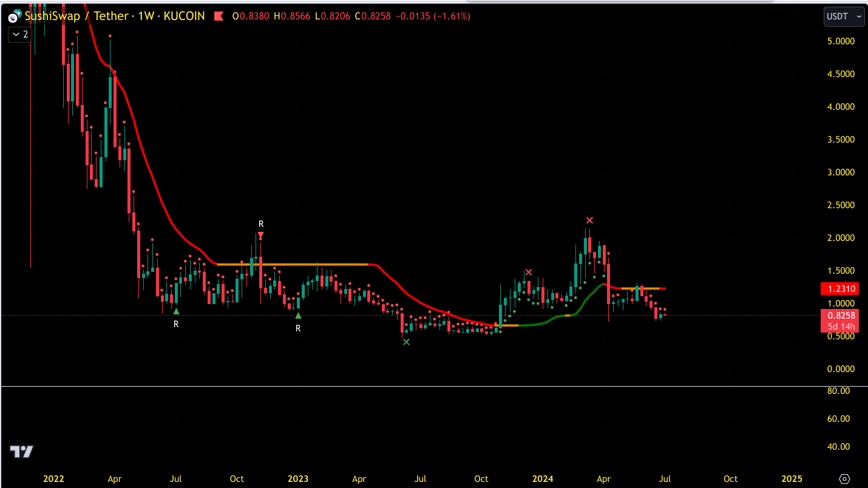Click the 2024 time axis label
This screenshot has height=488, width=868.
click(x=543, y=479)
